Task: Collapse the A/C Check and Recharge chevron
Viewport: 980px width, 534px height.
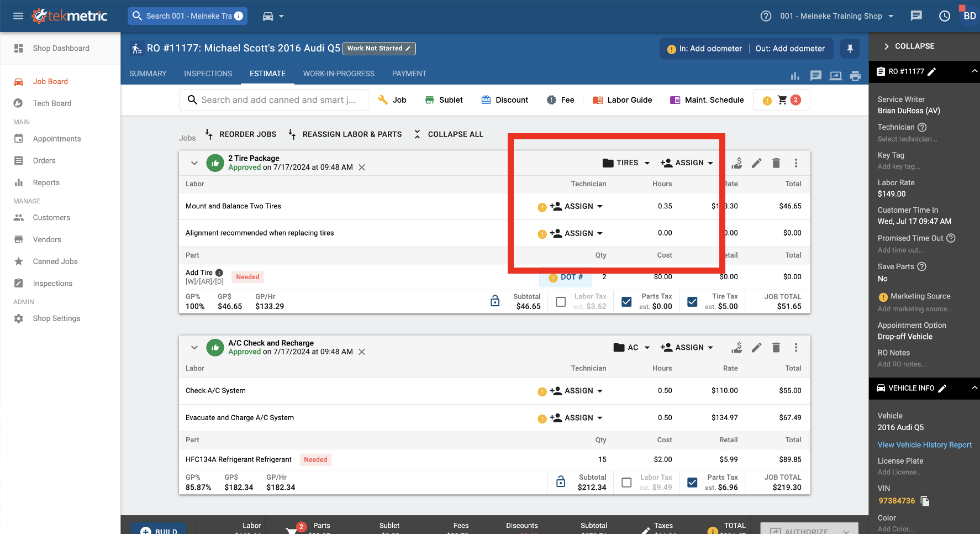Action: click(x=194, y=348)
